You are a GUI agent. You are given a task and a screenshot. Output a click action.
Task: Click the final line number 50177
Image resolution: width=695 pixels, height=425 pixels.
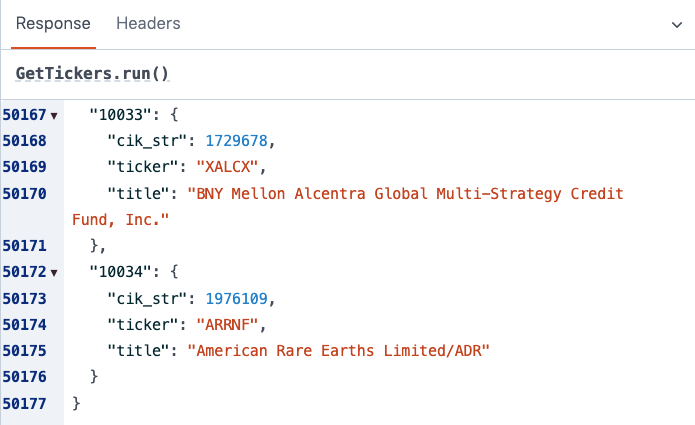[x=25, y=401]
